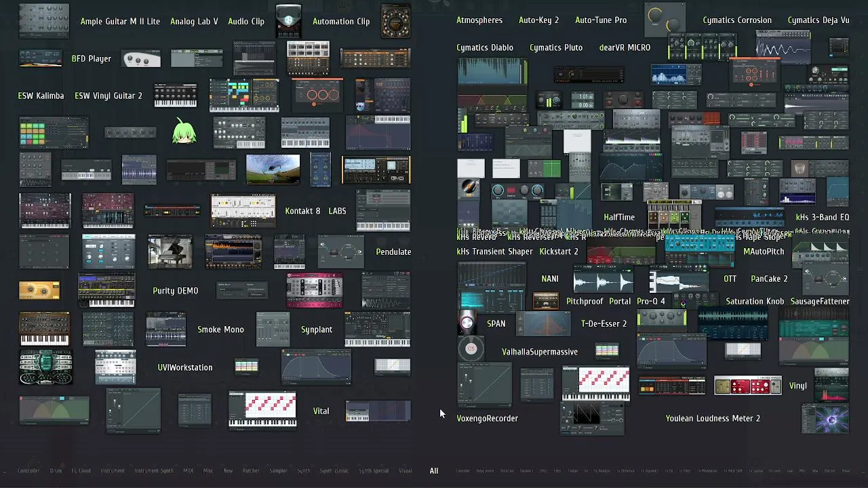Load the Vital synth
This screenshot has height=488, width=868.
[x=321, y=411]
